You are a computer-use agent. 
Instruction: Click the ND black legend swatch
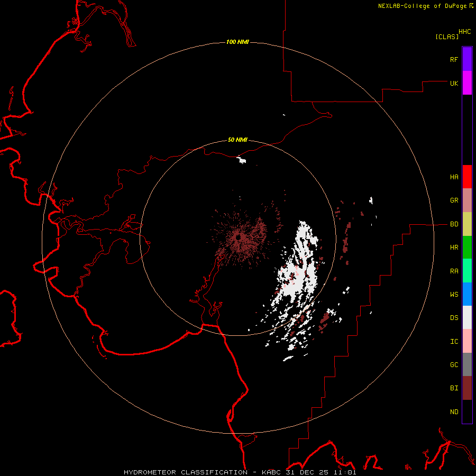pos(467,411)
